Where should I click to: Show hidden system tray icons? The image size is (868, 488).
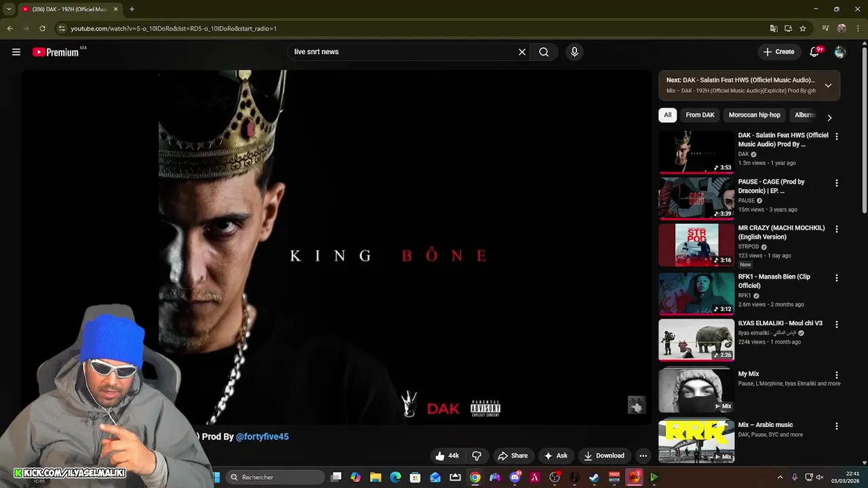(x=780, y=477)
